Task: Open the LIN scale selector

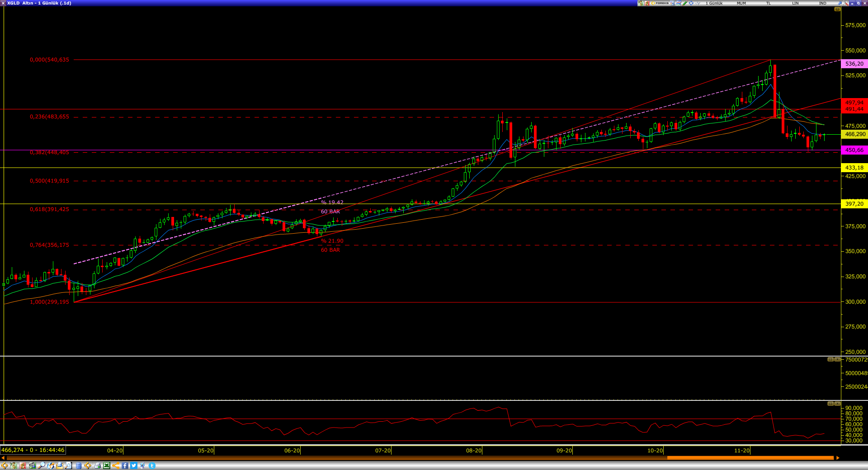Action: tap(795, 3)
